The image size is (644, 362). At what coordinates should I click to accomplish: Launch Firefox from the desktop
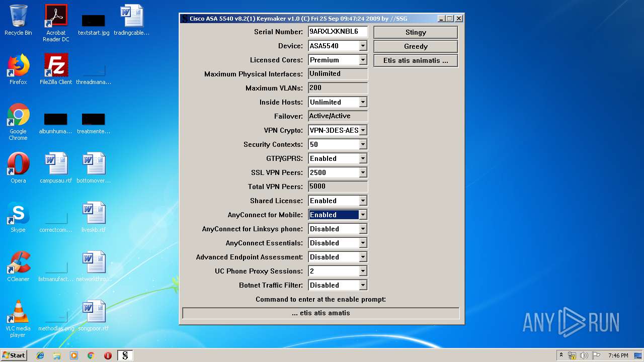[x=18, y=69]
